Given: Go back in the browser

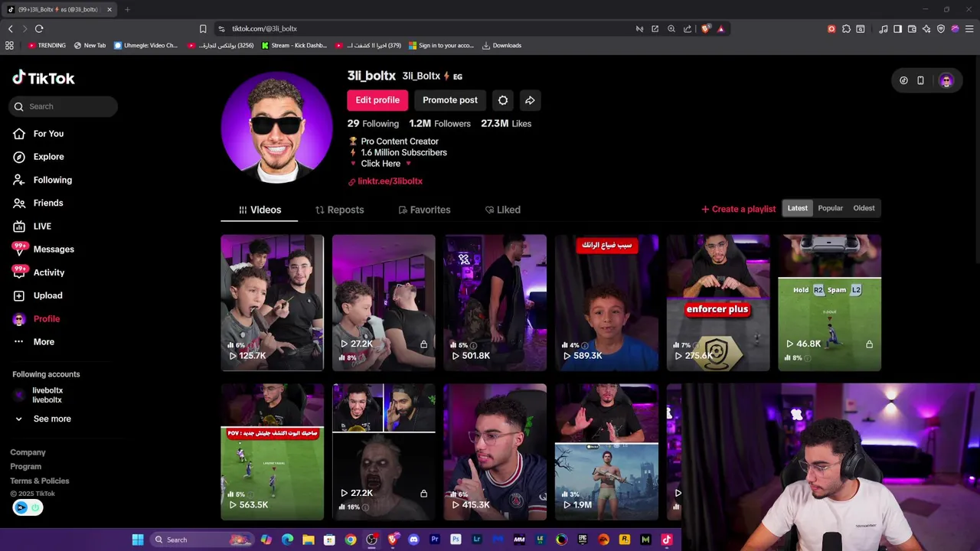Looking at the screenshot, I should click(x=10, y=28).
